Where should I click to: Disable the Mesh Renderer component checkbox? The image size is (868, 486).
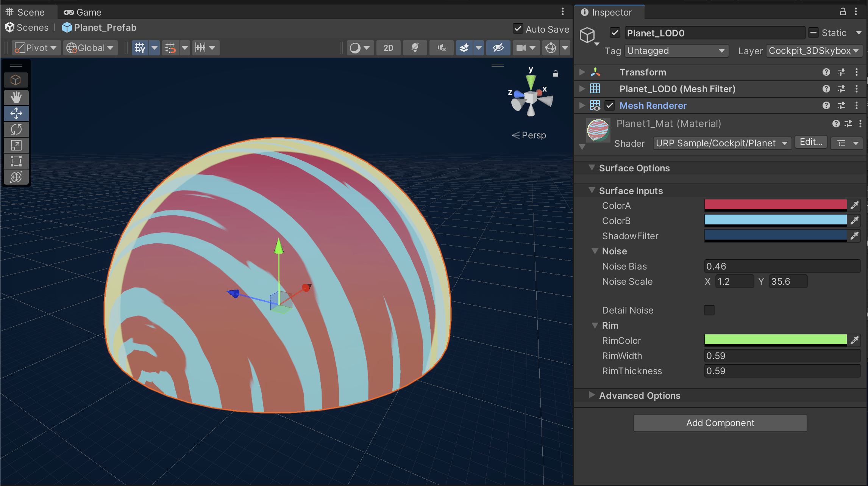(x=609, y=106)
